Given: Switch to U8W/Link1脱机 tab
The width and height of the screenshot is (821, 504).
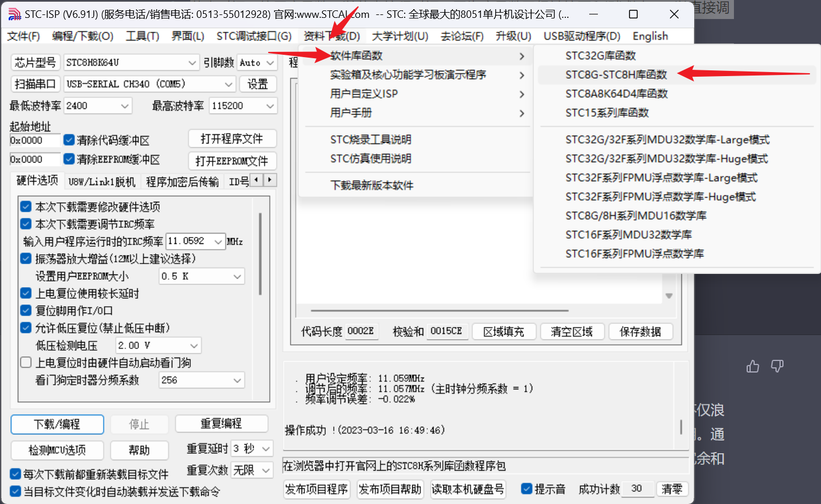Looking at the screenshot, I should 101,182.
